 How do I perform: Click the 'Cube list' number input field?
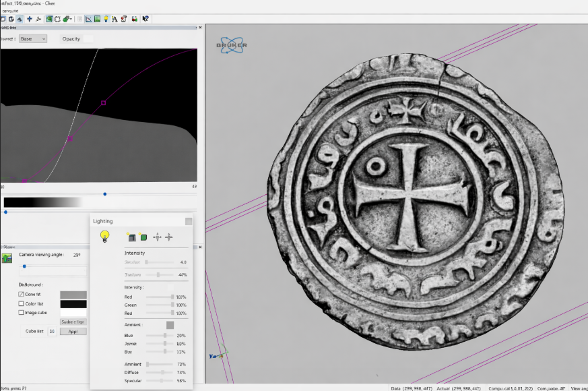pos(52,332)
